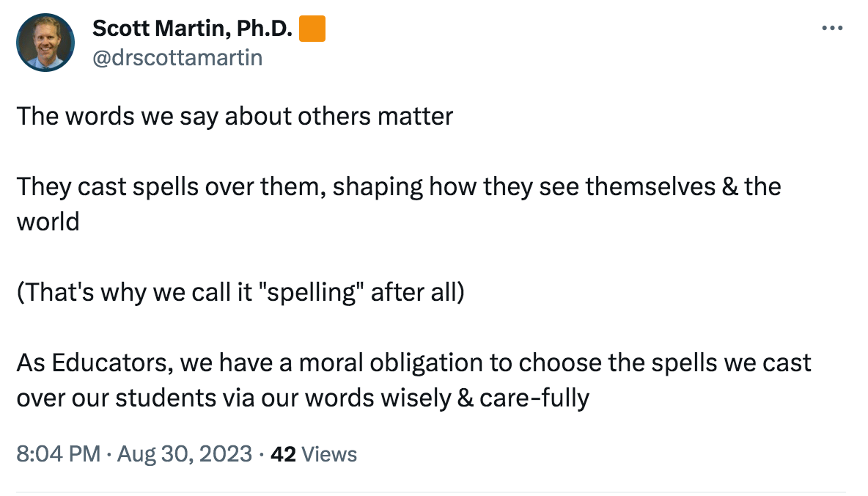The width and height of the screenshot is (868, 496).
Task: Open the tweet's three-dot more options menu
Action: click(831, 29)
